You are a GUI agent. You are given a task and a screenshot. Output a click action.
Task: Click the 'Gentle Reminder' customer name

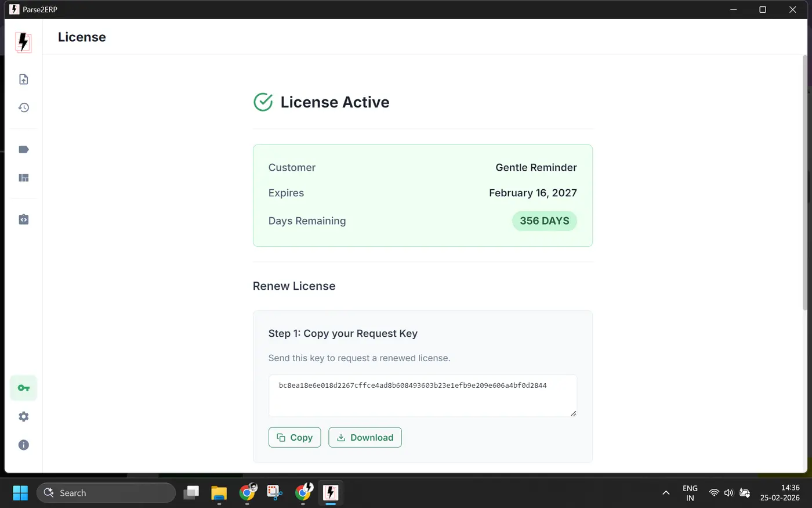pyautogui.click(x=536, y=168)
